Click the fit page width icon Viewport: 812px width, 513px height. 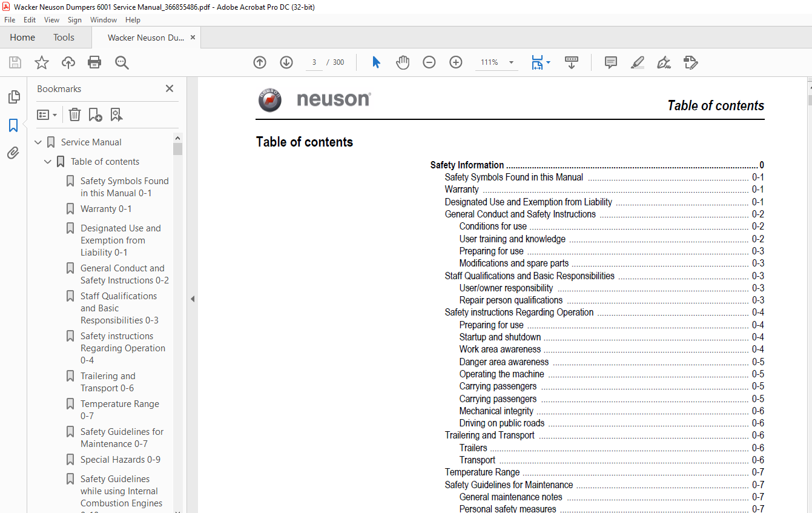click(x=537, y=62)
